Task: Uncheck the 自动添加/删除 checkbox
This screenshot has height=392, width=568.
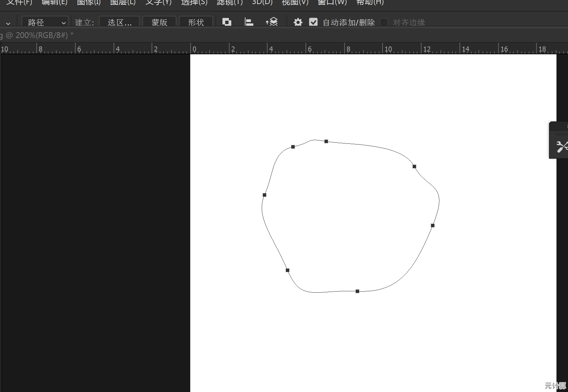Action: tap(313, 22)
